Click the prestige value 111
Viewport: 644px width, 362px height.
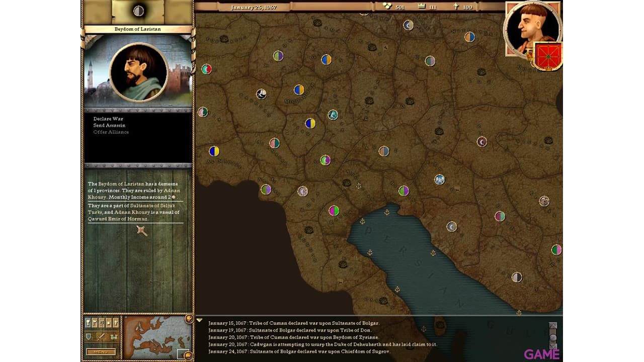pos(434,7)
